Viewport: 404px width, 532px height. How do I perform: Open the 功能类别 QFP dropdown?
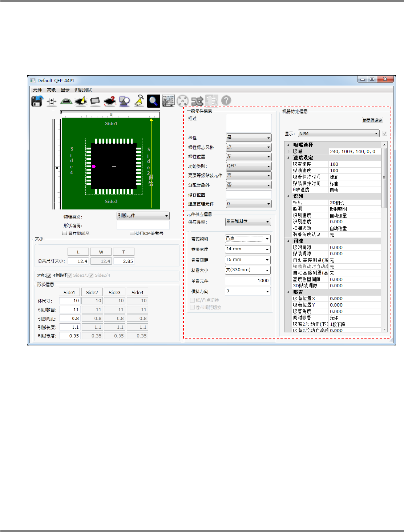[249, 166]
